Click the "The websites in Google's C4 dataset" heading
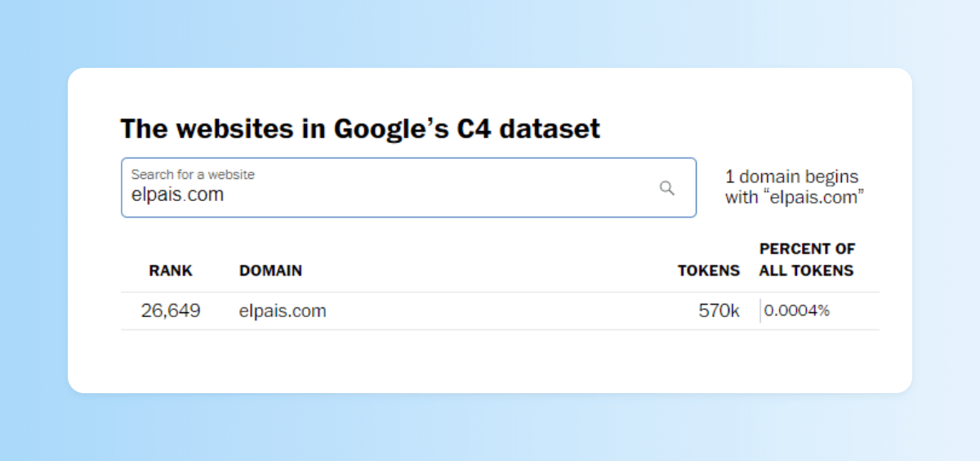Viewport: 980px width, 461px height. tap(360, 128)
